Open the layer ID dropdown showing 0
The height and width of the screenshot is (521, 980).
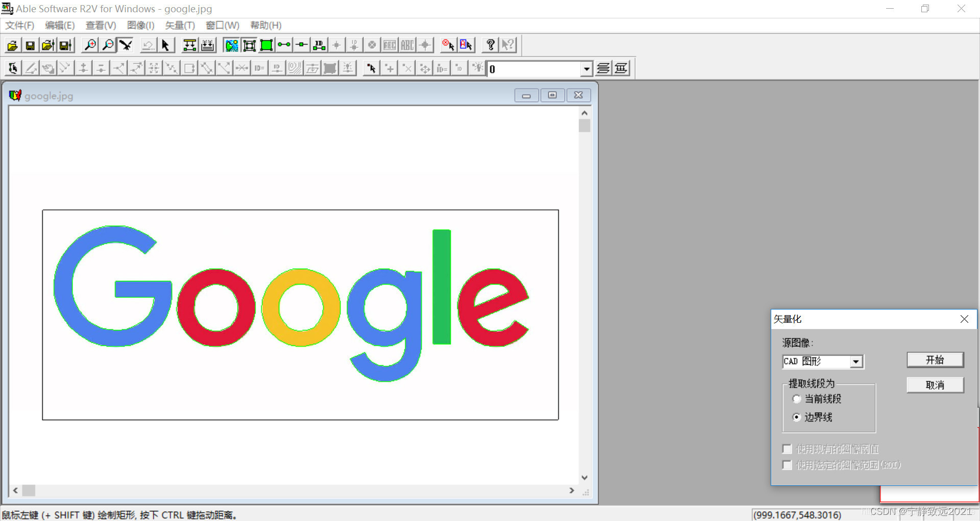pyautogui.click(x=586, y=69)
